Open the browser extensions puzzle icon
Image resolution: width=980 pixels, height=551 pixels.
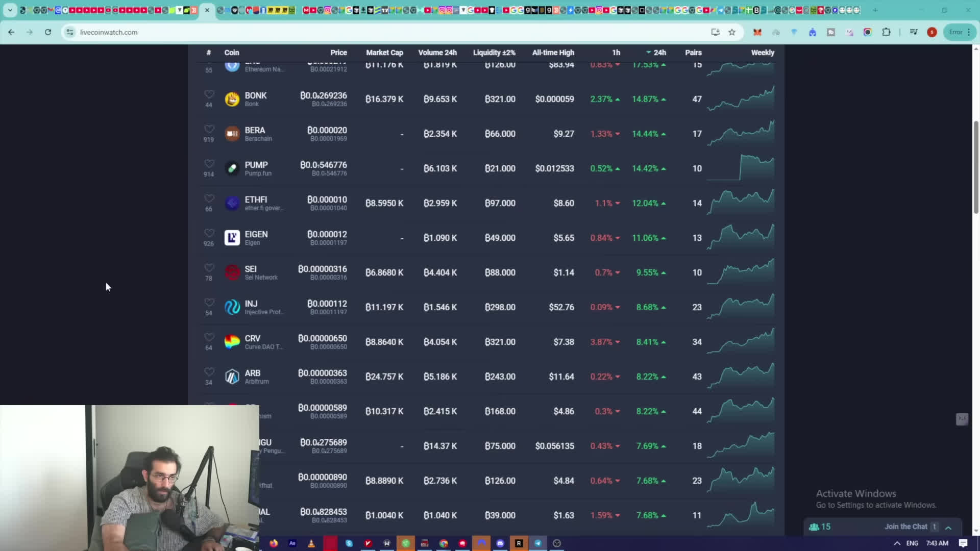tap(886, 32)
